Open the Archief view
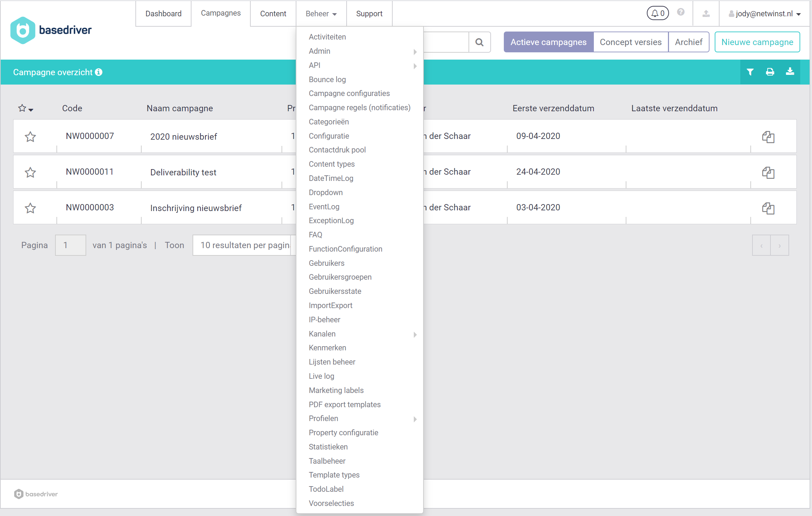Viewport: 812px width, 516px height. (688, 42)
